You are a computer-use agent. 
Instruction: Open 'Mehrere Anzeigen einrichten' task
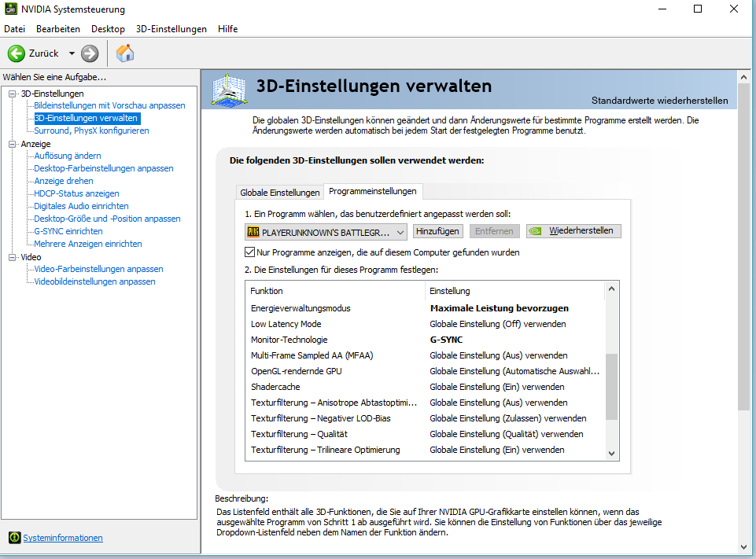click(88, 244)
